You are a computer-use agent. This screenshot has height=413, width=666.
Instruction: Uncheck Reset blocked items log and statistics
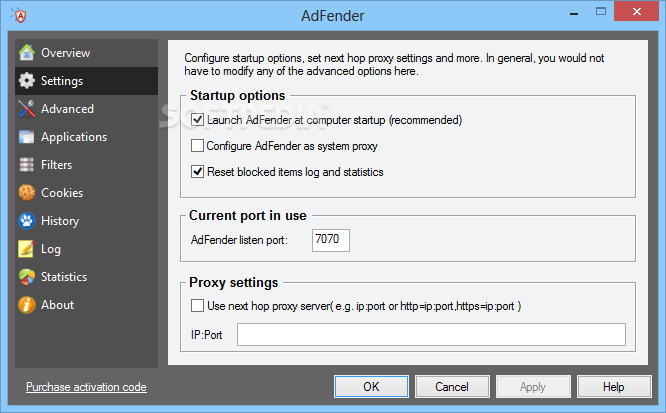pyautogui.click(x=197, y=172)
